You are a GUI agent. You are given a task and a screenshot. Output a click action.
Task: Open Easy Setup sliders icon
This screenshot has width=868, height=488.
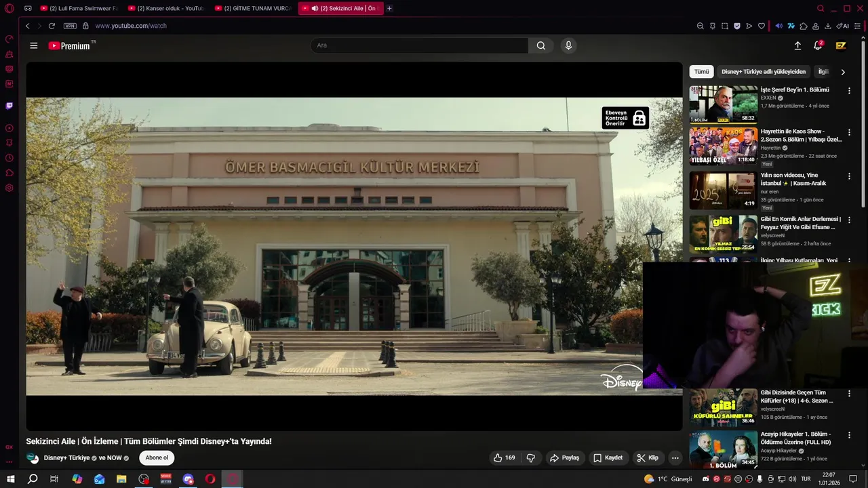tap(858, 26)
